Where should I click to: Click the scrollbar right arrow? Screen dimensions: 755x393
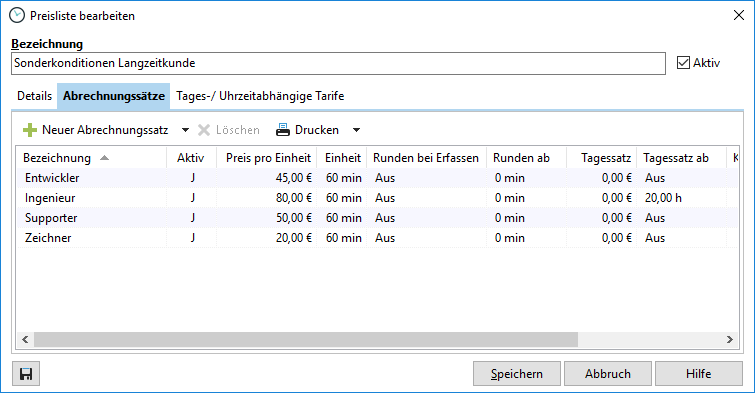click(729, 340)
